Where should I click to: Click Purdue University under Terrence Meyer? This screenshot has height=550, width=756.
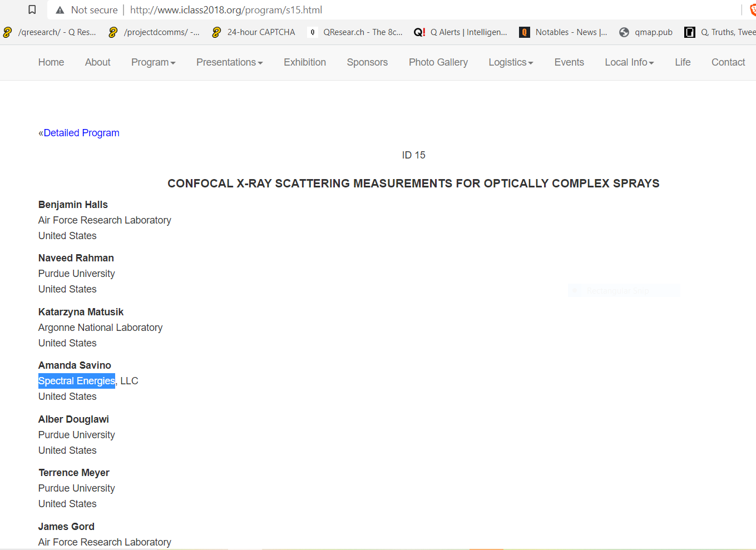pyautogui.click(x=77, y=488)
